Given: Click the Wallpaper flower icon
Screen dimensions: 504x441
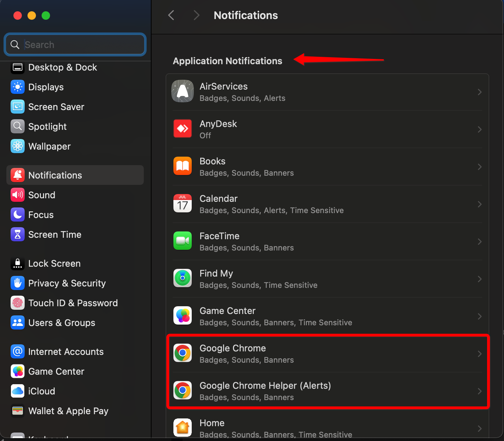Looking at the screenshot, I should pyautogui.click(x=18, y=146).
